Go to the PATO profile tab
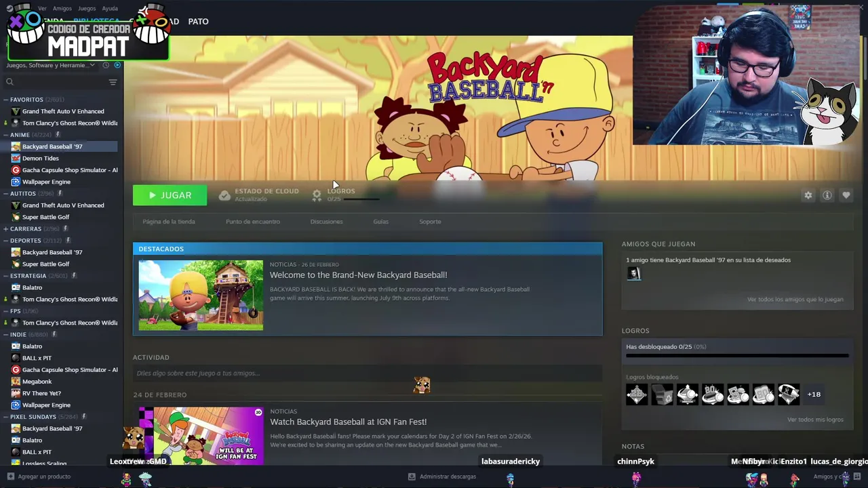This screenshot has height=488, width=868. [x=198, y=22]
